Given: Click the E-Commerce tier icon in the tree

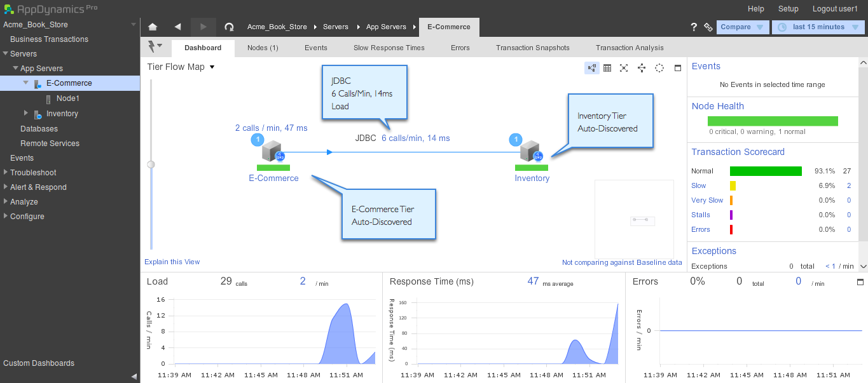Looking at the screenshot, I should pyautogui.click(x=38, y=84).
